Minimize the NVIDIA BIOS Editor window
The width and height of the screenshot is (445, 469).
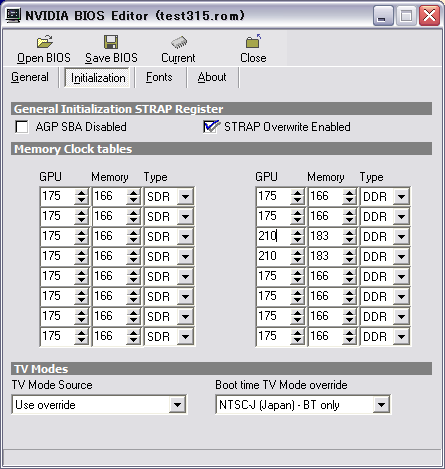[382, 16]
